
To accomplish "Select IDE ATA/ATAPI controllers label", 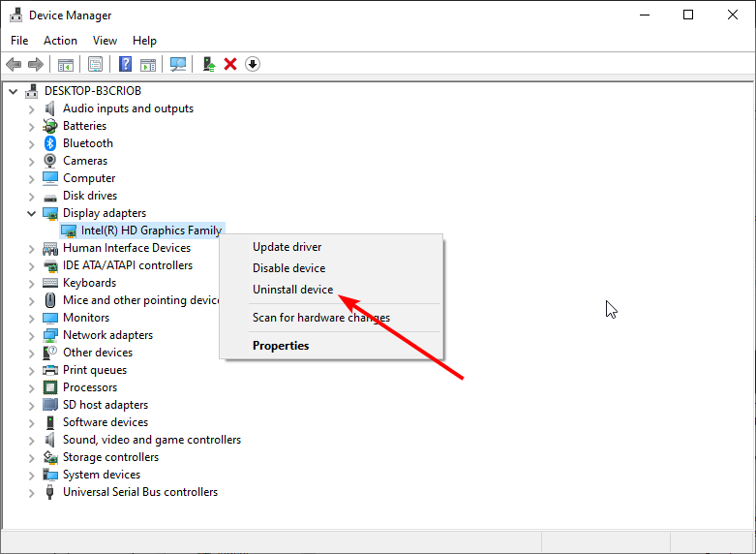I will pyautogui.click(x=128, y=265).
